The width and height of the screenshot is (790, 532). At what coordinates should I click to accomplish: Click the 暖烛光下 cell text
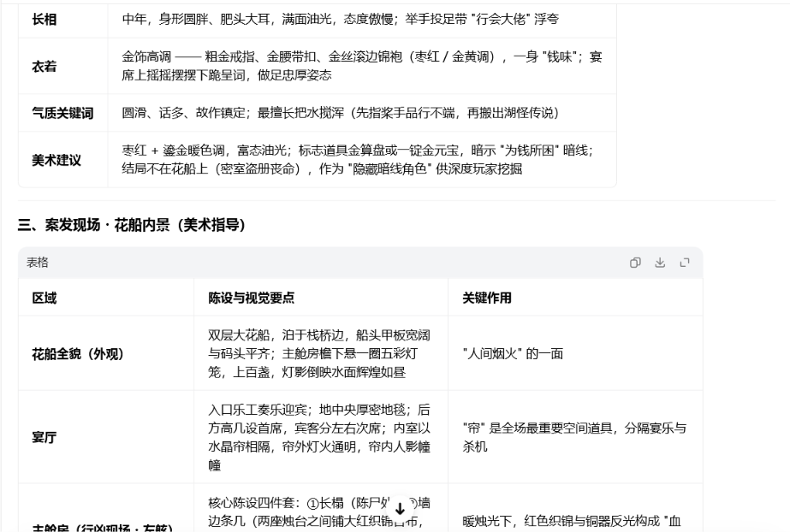coord(572,522)
